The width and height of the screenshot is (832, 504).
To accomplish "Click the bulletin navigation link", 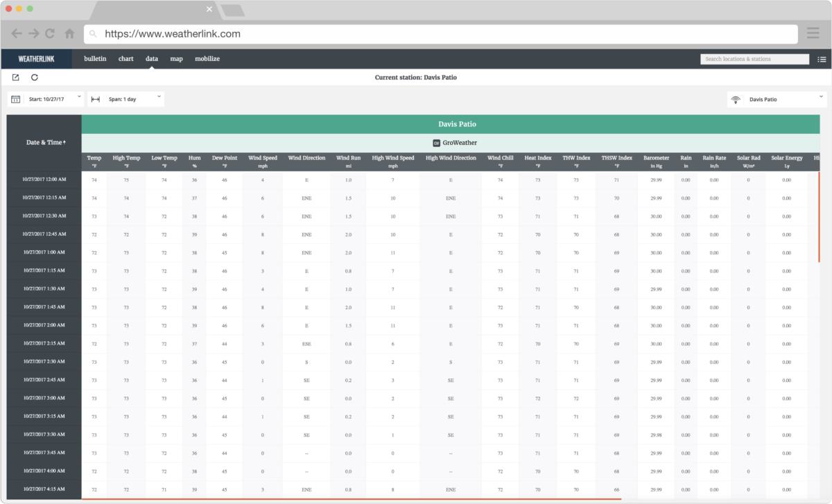I will tap(95, 58).
